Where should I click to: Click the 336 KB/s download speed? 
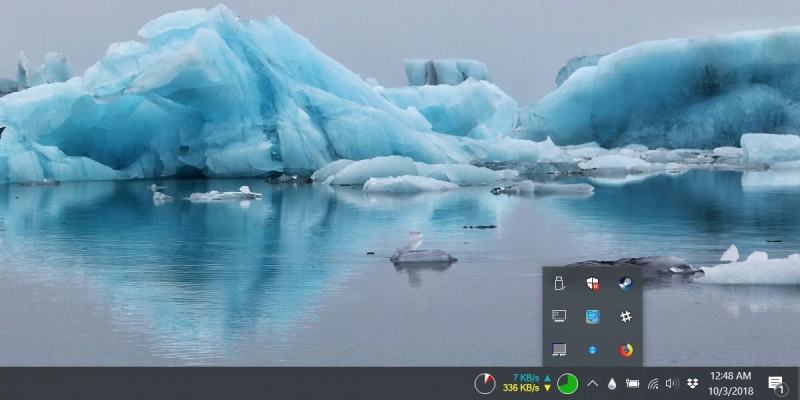tap(521, 388)
